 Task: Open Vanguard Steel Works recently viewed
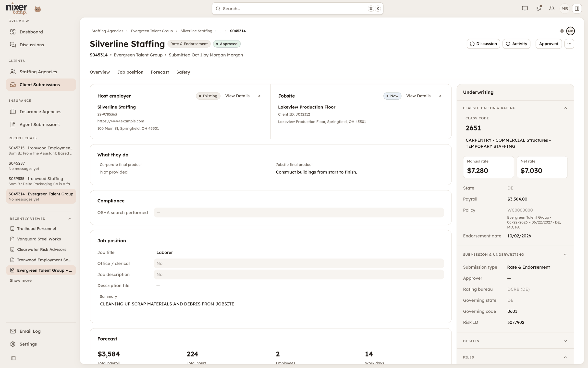click(41, 239)
